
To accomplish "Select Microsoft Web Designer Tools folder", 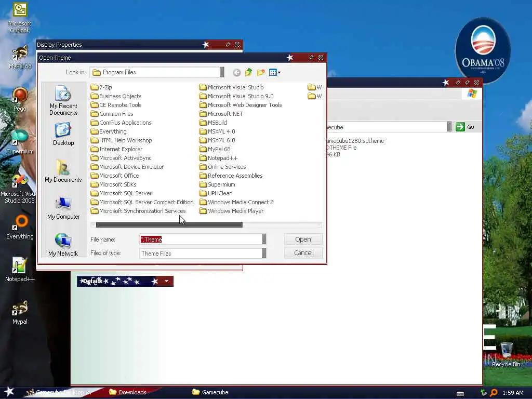I will coord(241,105).
